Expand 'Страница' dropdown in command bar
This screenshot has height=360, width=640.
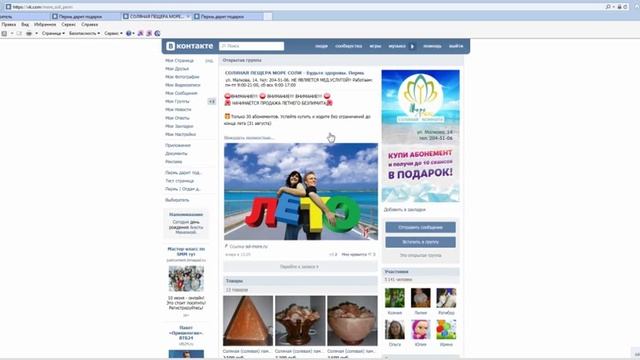coord(53,33)
